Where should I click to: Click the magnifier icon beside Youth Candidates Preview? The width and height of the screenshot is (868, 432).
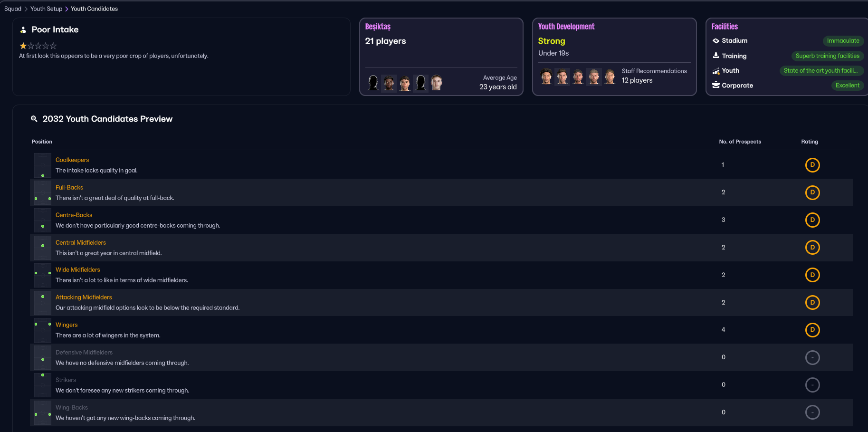(34, 119)
